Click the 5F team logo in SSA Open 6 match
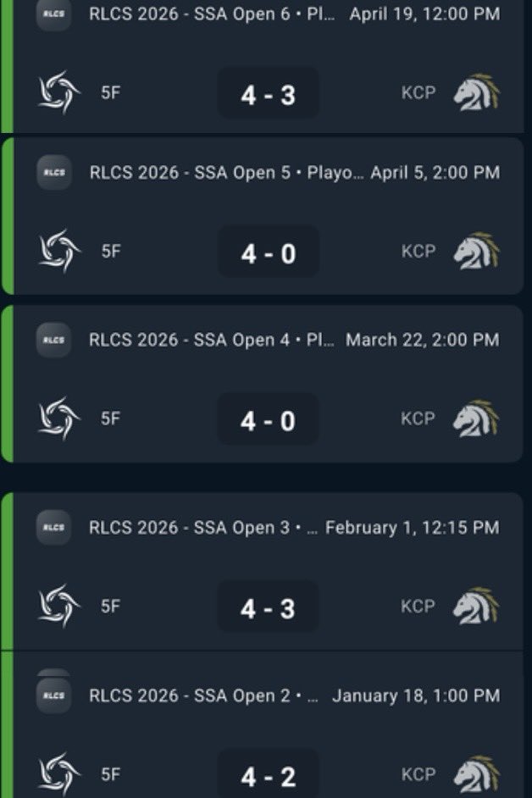Viewport: 532px width, 798px height. point(59,92)
